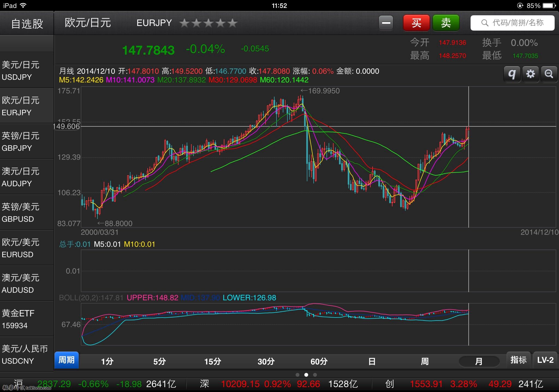Zoom out chart with magnifier icon
Screen dimensions: 559x392
click(x=549, y=74)
